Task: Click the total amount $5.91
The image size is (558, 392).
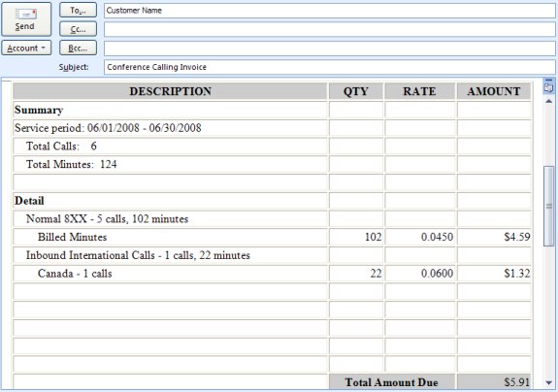Action: point(517,382)
